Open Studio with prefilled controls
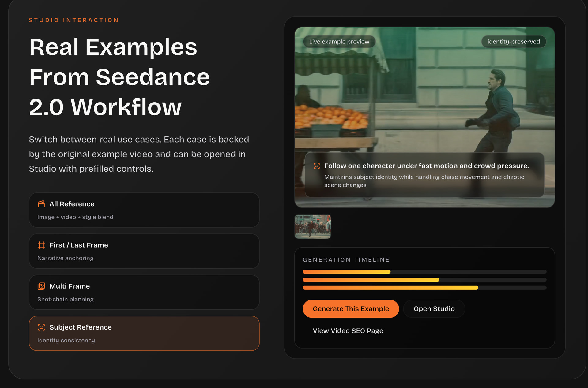The height and width of the screenshot is (388, 588). [x=434, y=309]
